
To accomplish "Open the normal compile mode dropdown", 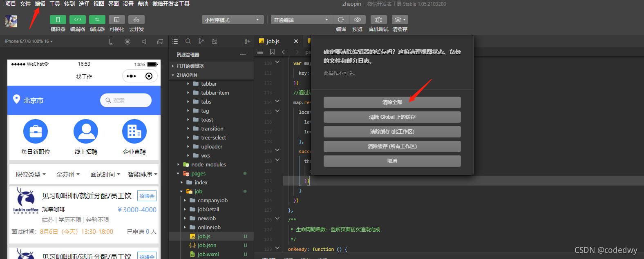I will [x=302, y=20].
